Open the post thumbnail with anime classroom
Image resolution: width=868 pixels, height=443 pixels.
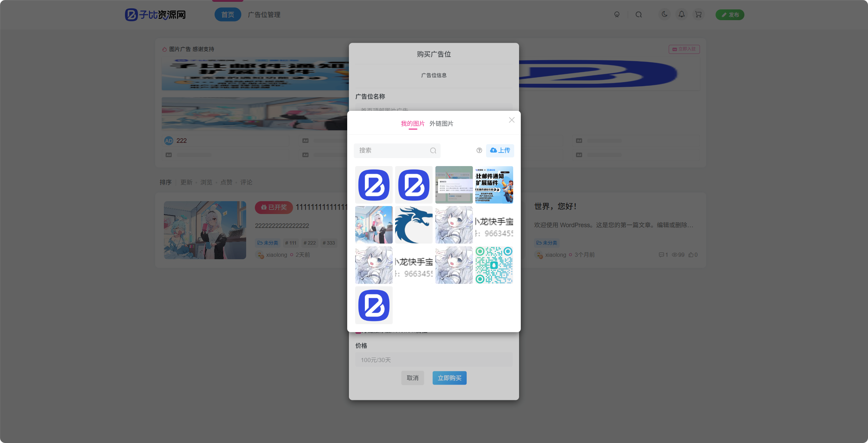coord(205,230)
